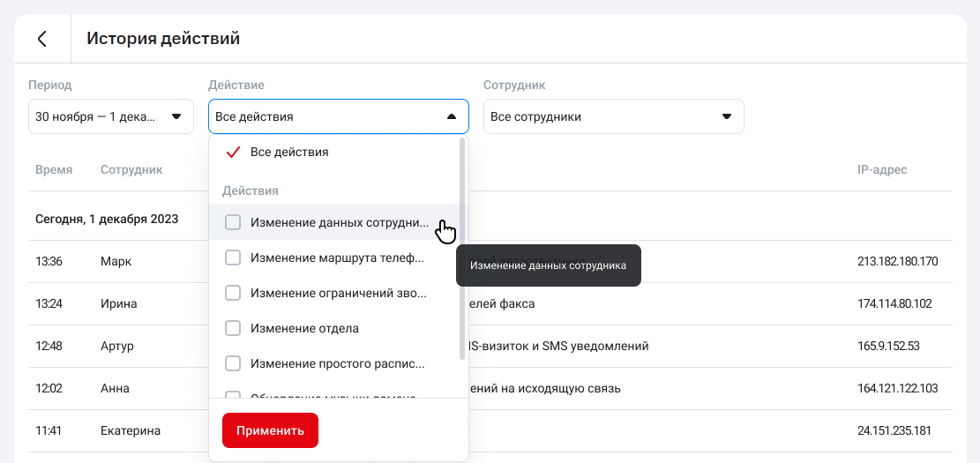
Task: Close the Все действия dropdown field
Action: pos(326,116)
